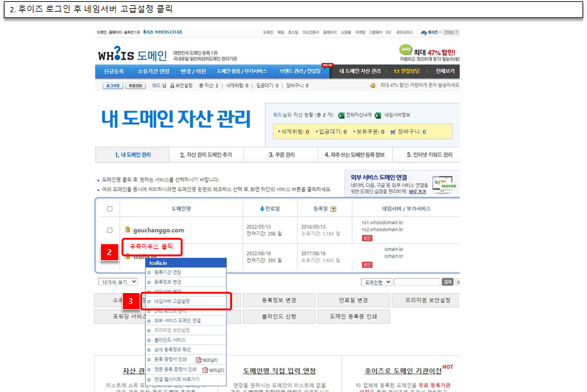Click the 만료일 sort arrow column header
The image size is (587, 392).
(x=270, y=209)
